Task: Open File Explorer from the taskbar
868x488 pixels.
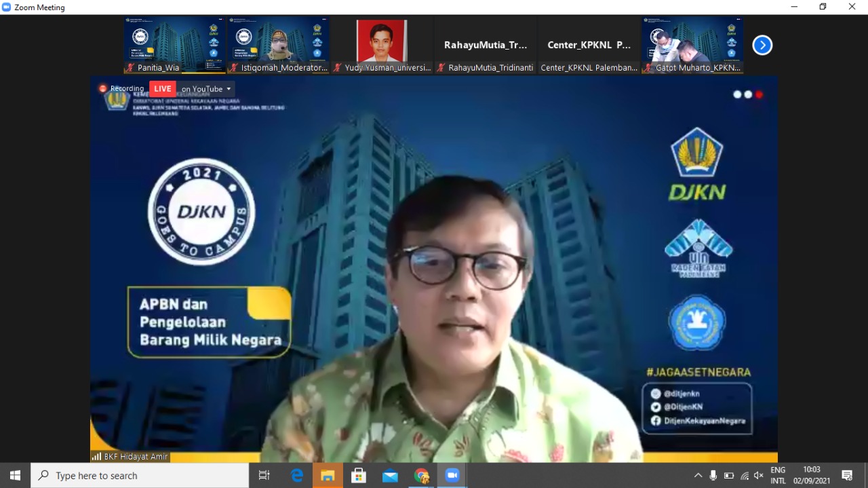Action: 328,475
